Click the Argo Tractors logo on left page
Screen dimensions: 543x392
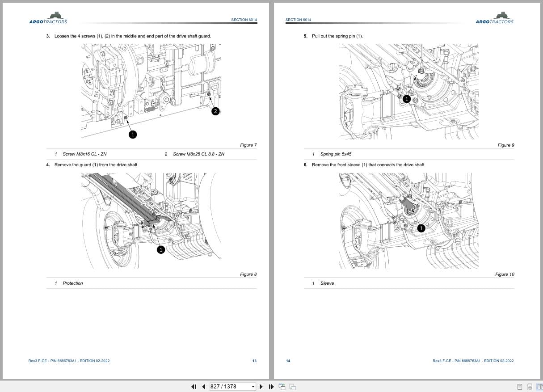(48, 18)
